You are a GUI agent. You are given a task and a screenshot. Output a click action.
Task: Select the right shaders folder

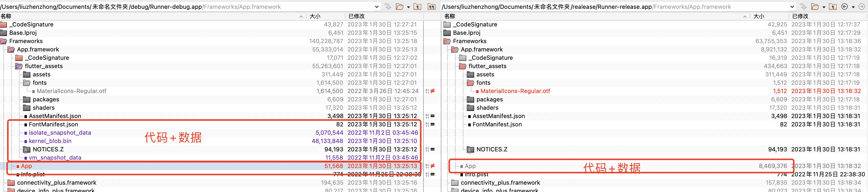pos(487,108)
